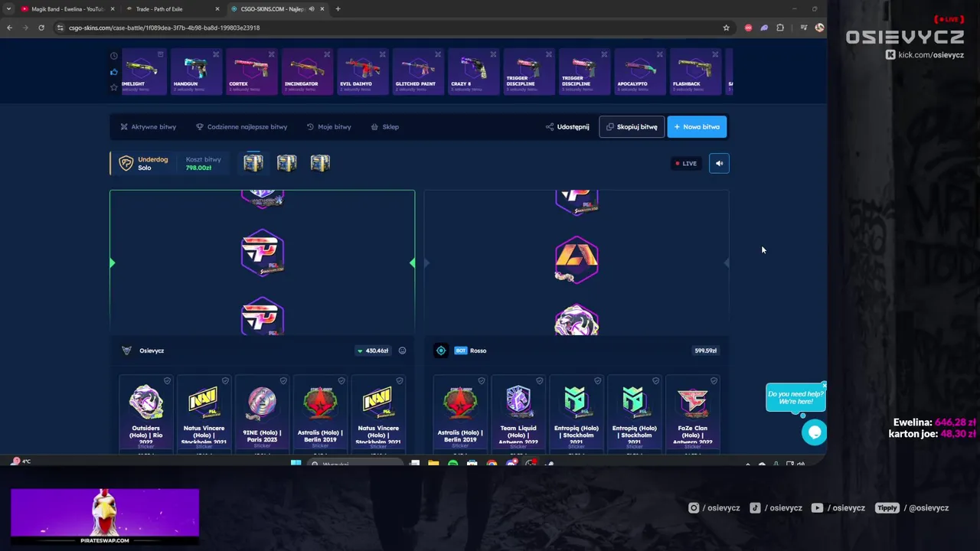Select the third case icon in battle

320,163
